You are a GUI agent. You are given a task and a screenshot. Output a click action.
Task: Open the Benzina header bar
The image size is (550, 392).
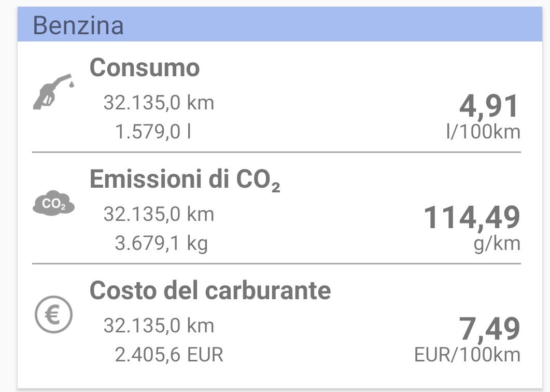(x=279, y=24)
